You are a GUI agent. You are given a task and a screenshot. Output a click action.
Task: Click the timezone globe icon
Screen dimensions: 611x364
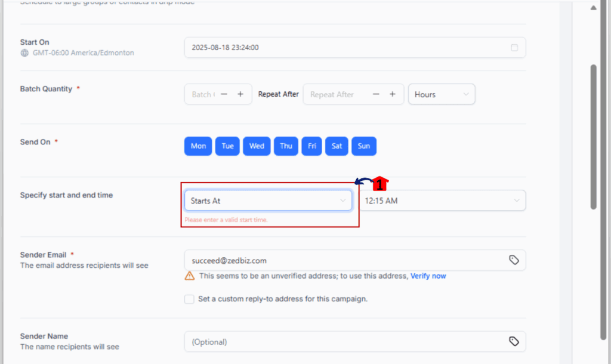[24, 53]
